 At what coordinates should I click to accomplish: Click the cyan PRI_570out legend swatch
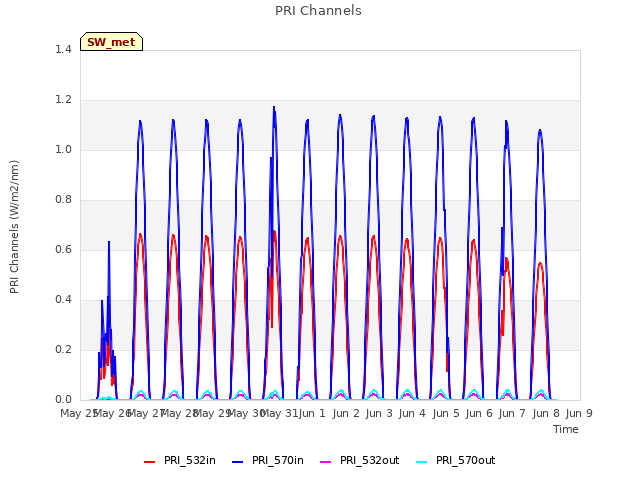coord(422,462)
